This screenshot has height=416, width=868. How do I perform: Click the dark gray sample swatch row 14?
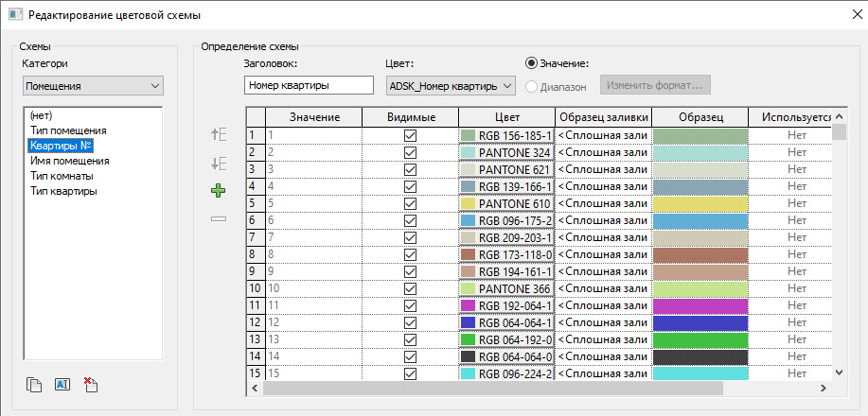700,356
